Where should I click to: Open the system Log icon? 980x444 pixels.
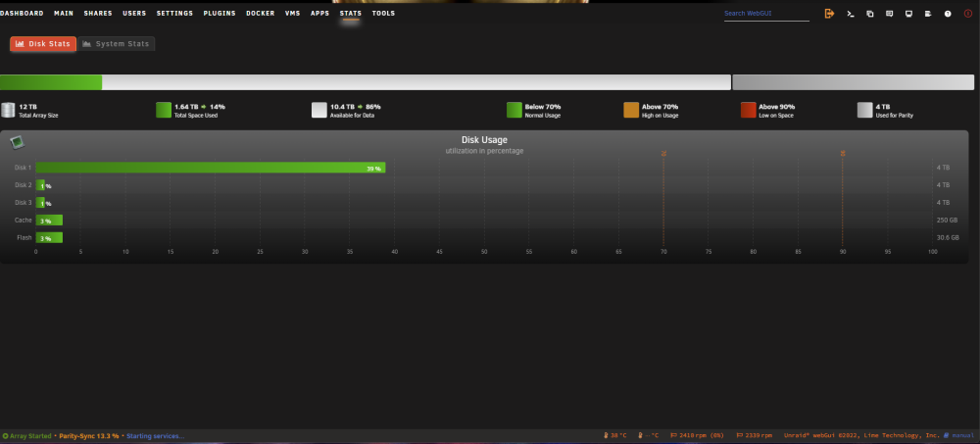pyautogui.click(x=928, y=13)
